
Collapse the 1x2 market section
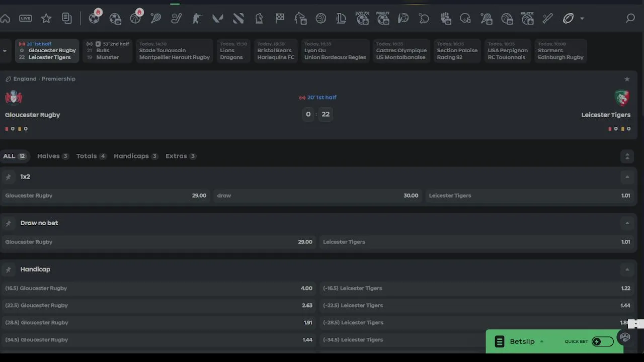pos(627,177)
